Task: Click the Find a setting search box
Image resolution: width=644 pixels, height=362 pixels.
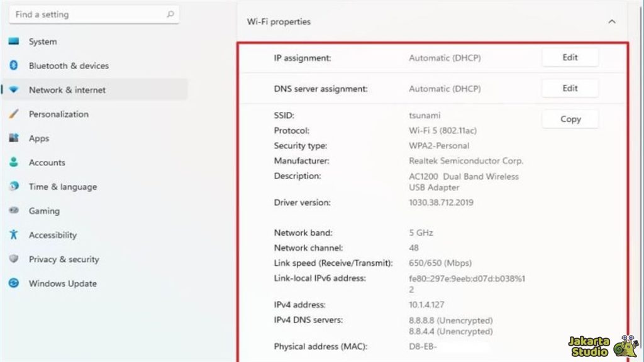Action: point(88,14)
